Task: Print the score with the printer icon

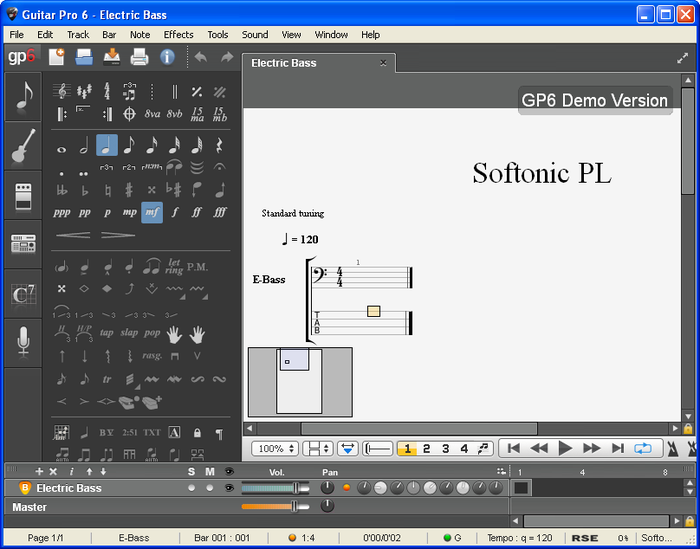Action: pyautogui.click(x=139, y=57)
